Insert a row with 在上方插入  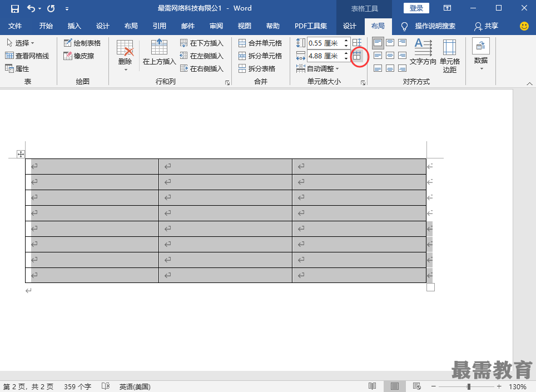coord(159,52)
